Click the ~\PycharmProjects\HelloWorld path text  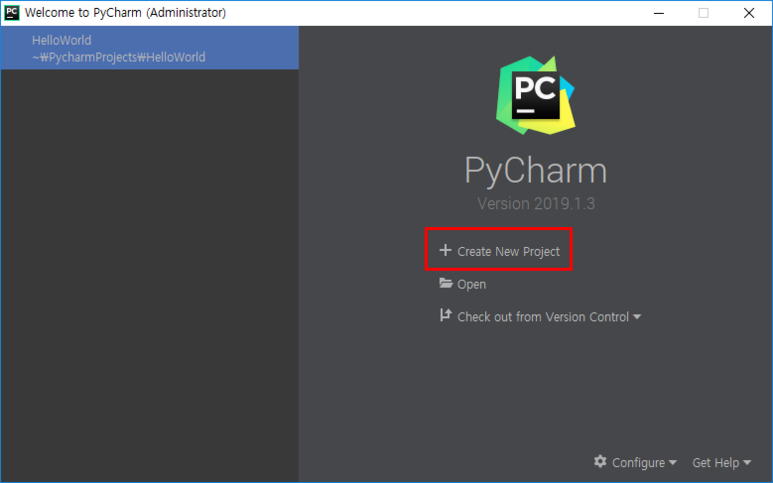pos(119,57)
